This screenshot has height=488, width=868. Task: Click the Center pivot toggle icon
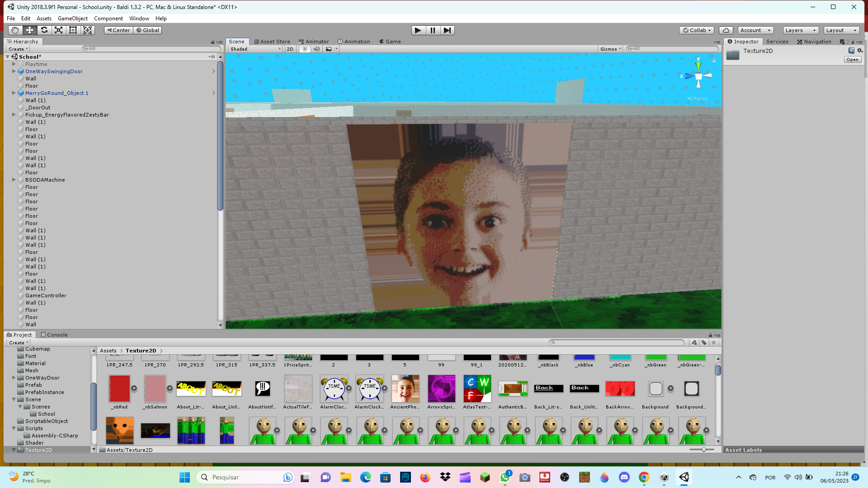pos(117,30)
